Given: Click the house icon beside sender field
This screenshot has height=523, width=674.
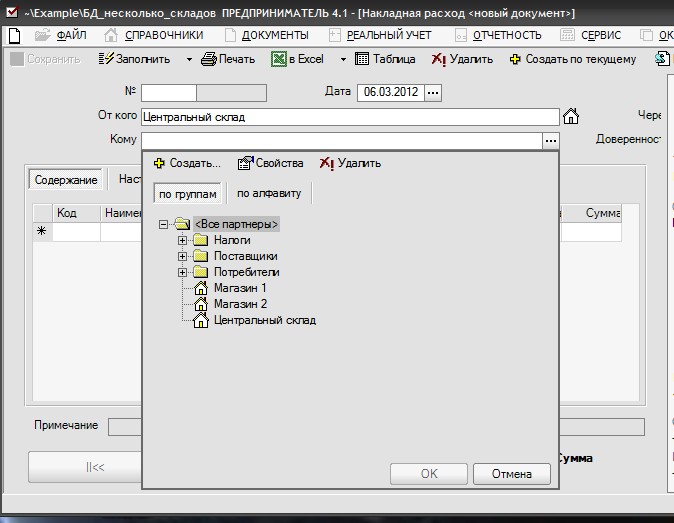Looking at the screenshot, I should click(571, 116).
